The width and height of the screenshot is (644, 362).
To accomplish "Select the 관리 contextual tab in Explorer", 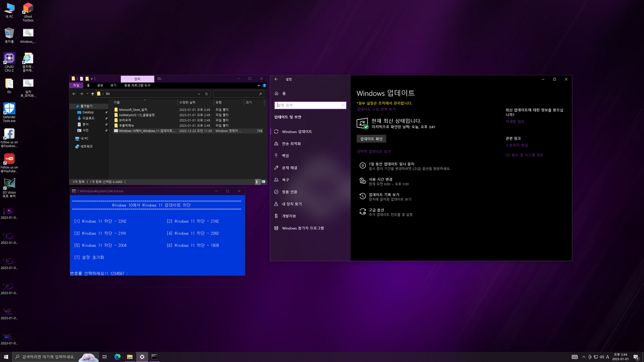I will 137,79.
